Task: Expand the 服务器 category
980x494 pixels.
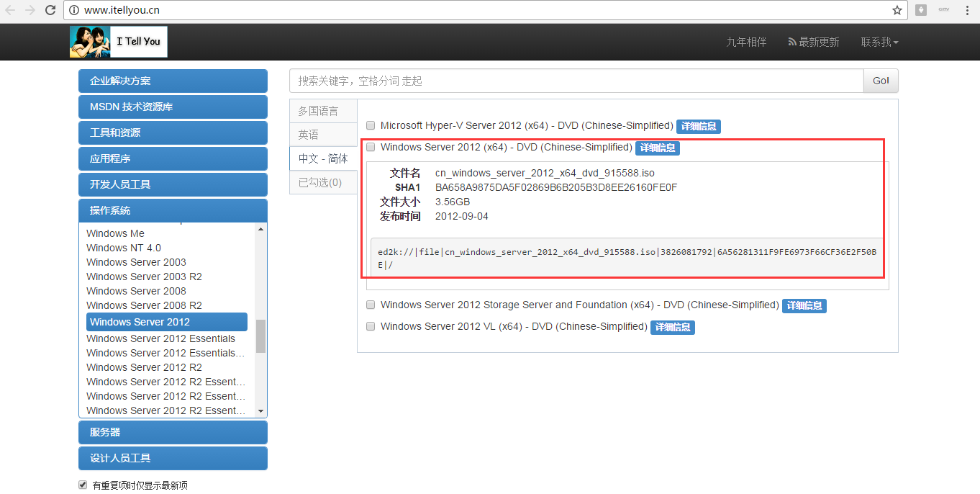Action: click(173, 432)
